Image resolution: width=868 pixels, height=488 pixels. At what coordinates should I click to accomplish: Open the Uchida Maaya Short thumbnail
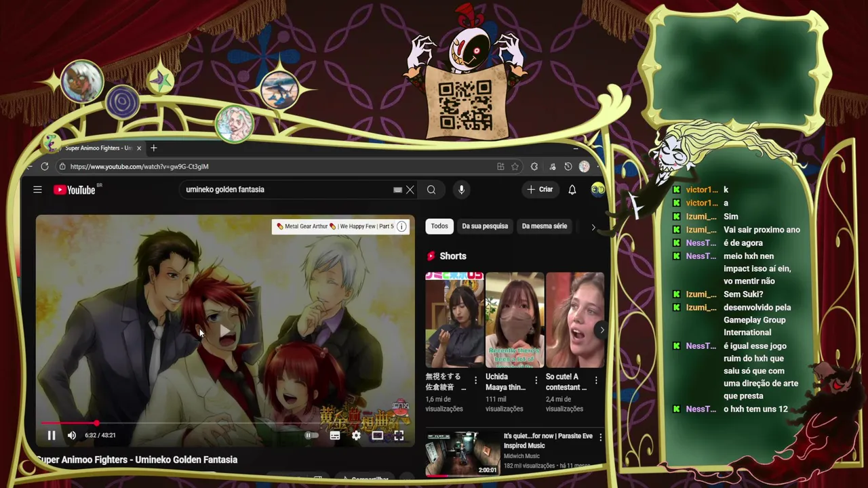(x=515, y=320)
